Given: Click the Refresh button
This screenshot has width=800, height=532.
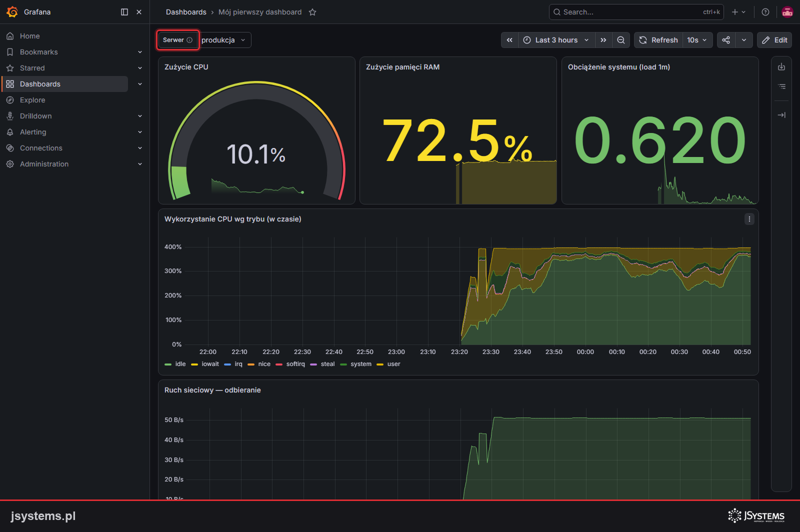Looking at the screenshot, I should point(658,40).
